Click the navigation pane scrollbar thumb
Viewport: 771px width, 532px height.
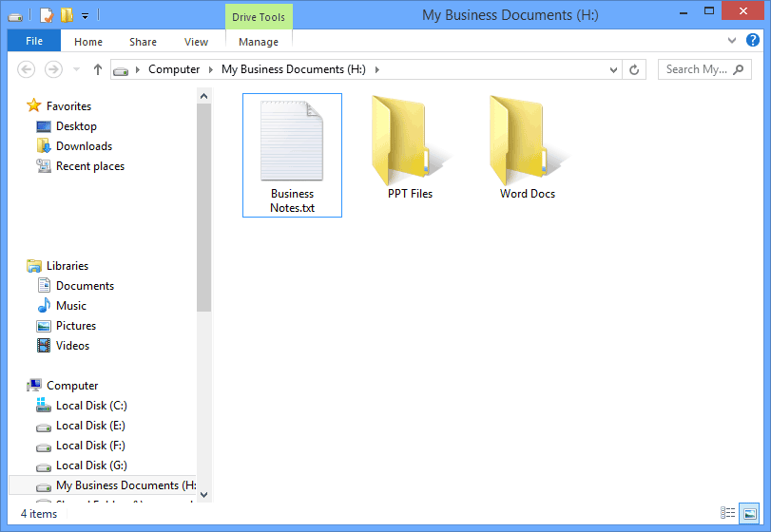[204, 207]
